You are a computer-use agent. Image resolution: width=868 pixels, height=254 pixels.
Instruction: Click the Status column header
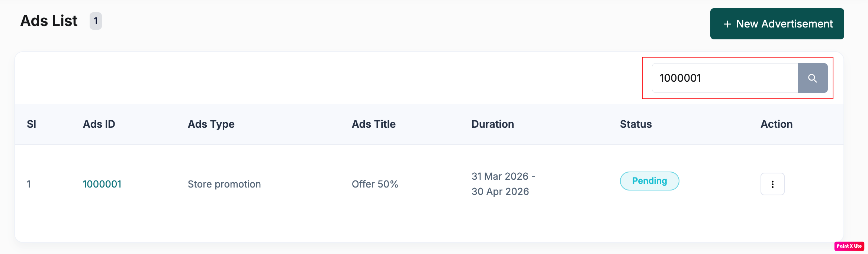click(636, 124)
